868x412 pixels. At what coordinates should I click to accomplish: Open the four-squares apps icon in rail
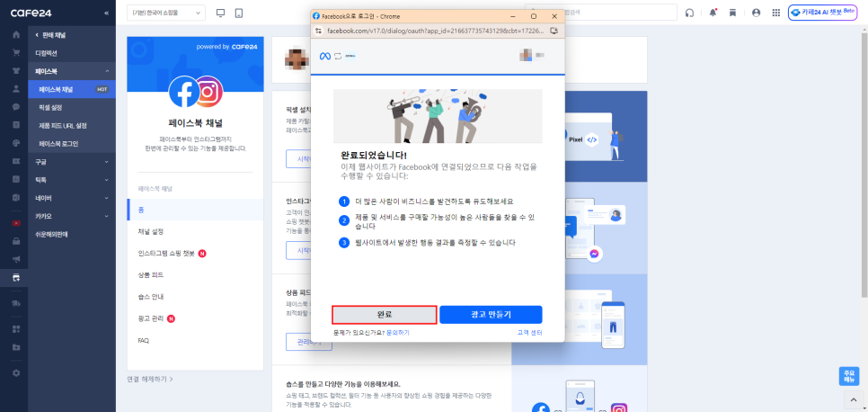pyautogui.click(x=16, y=329)
